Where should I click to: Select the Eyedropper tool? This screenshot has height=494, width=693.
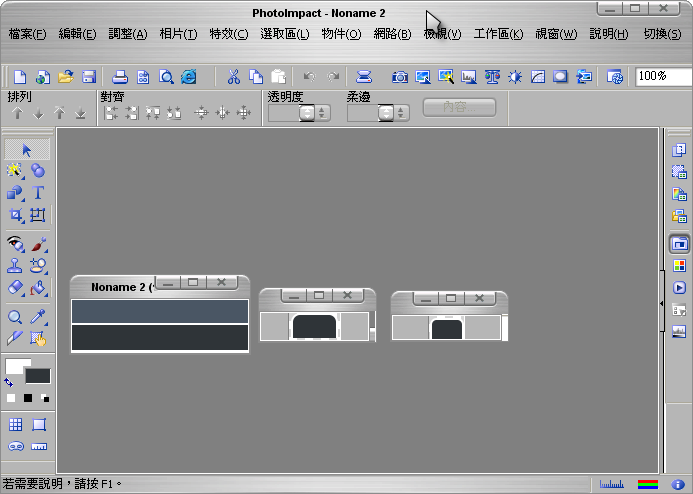coord(38,316)
